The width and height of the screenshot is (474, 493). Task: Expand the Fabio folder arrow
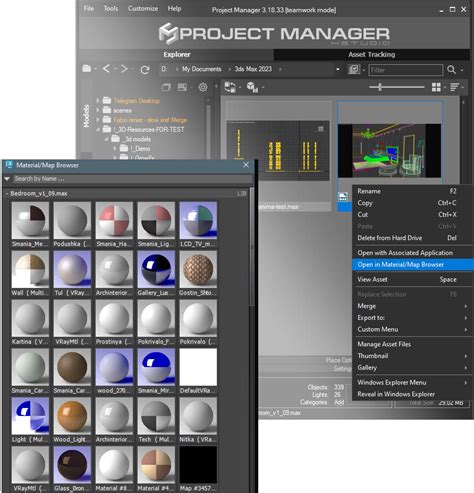point(98,120)
